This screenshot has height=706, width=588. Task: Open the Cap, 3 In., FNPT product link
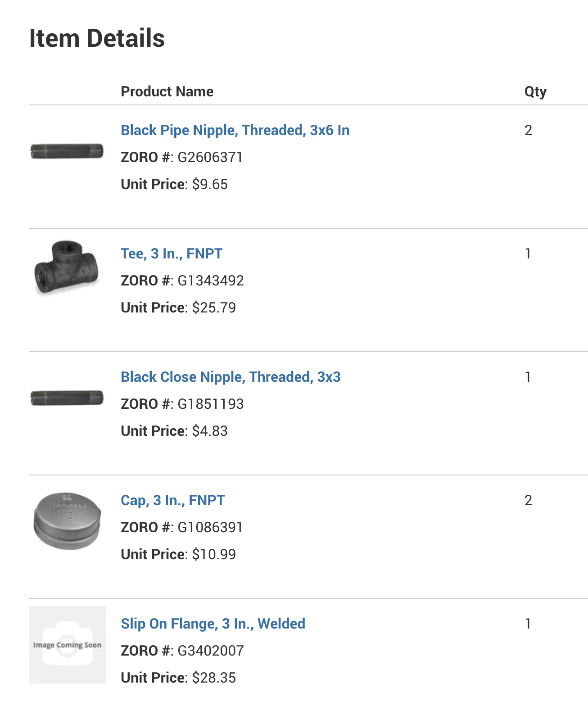click(x=172, y=500)
